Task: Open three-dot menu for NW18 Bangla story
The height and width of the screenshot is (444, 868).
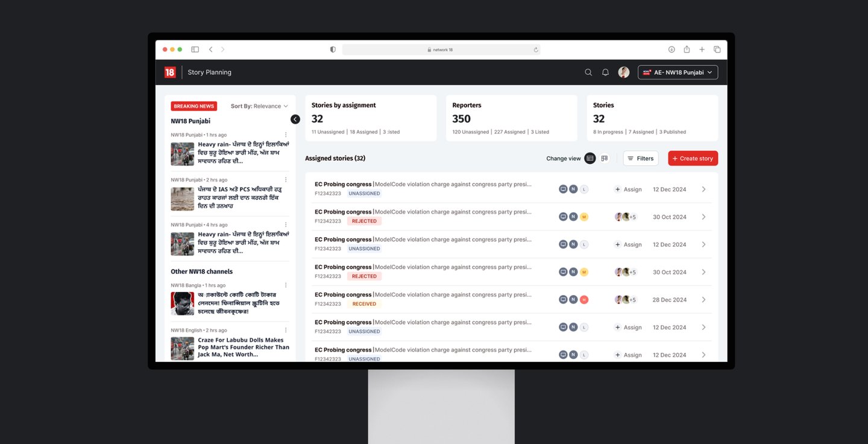Action: pos(286,285)
